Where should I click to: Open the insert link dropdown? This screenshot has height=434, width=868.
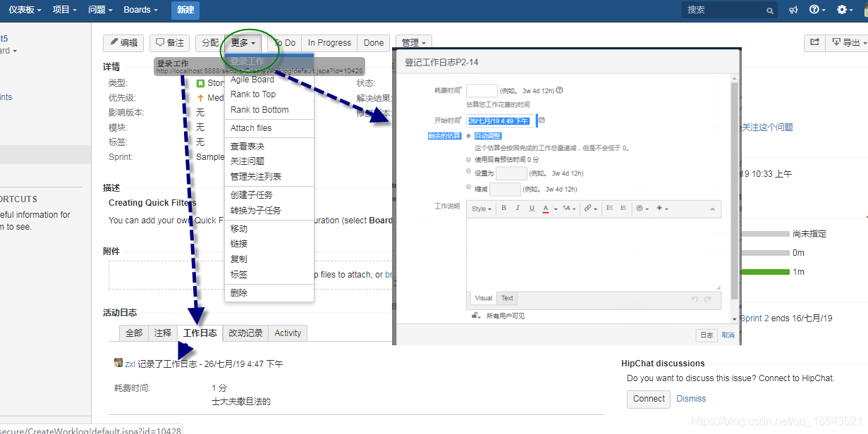click(590, 209)
